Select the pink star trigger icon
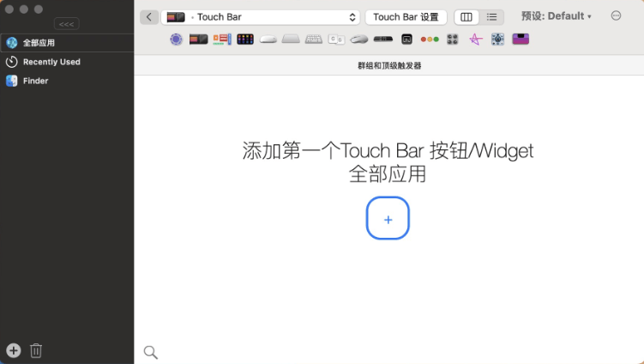Viewport: 644px width, 364px height. pos(475,39)
